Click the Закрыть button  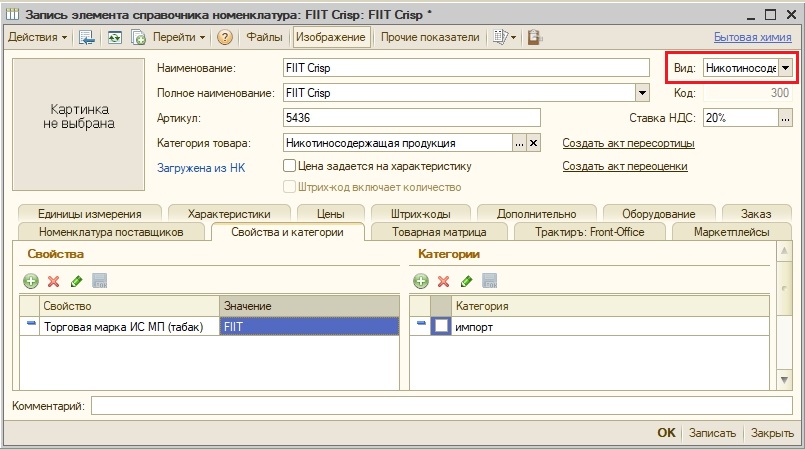(772, 433)
